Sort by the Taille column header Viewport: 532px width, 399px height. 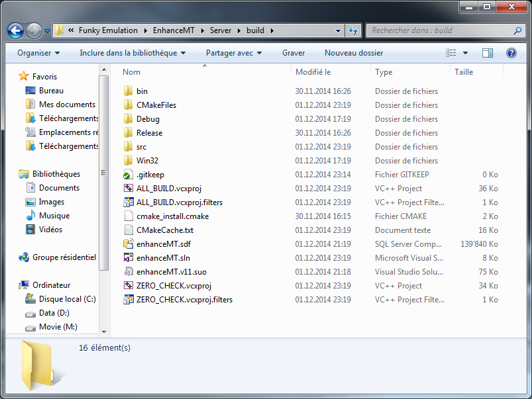point(464,72)
